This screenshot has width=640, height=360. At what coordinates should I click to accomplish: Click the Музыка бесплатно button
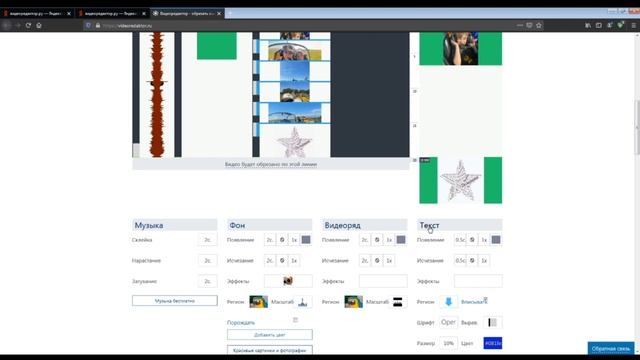point(175,301)
